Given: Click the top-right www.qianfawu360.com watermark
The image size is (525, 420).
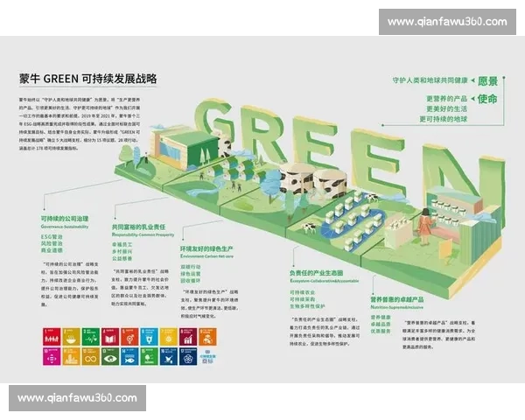Looking at the screenshot, I should 447,21.
